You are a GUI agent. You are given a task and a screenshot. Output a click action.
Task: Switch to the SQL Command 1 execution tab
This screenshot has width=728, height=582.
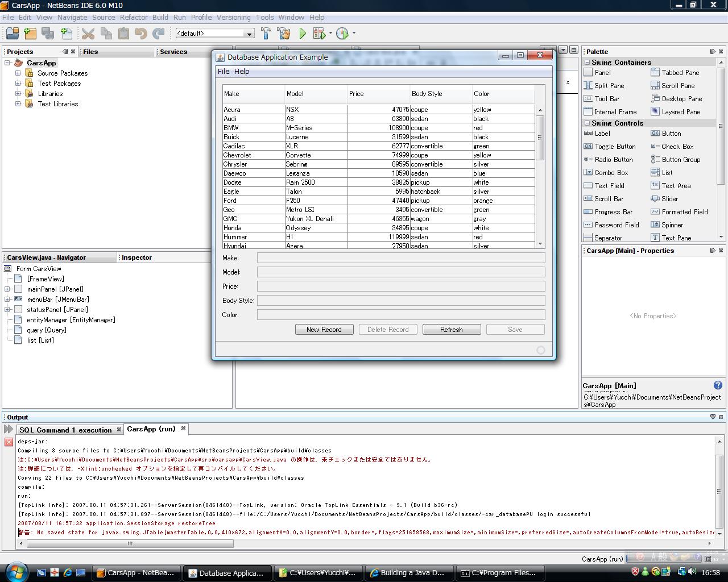[x=65, y=430]
